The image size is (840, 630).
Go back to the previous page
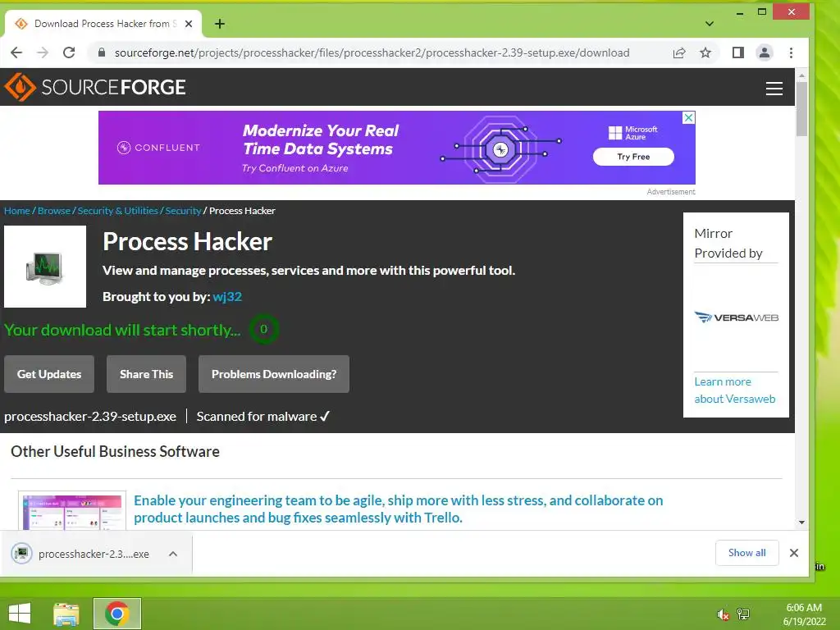[16, 52]
